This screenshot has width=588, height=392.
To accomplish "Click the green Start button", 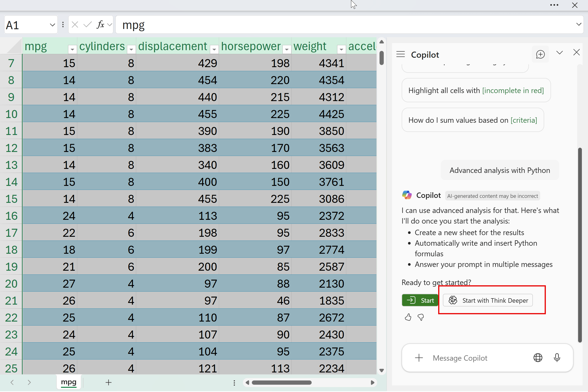I will [x=420, y=300].
